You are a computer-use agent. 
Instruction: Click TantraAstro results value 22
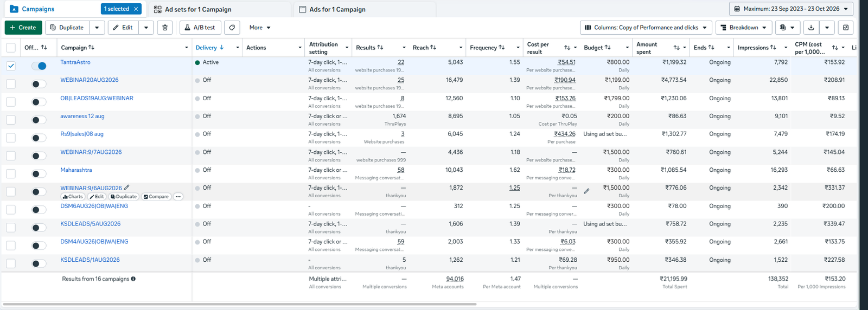point(401,62)
